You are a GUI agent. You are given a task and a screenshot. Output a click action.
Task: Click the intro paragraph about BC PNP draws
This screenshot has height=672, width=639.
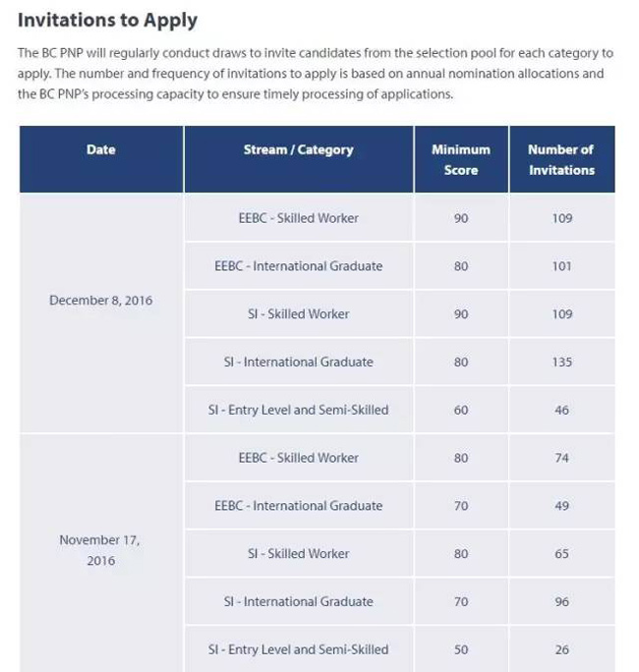[315, 74]
